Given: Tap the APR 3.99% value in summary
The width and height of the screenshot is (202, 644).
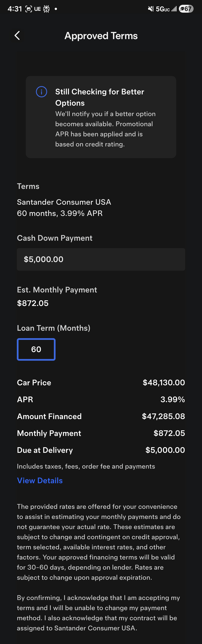Looking at the screenshot, I should (173, 399).
